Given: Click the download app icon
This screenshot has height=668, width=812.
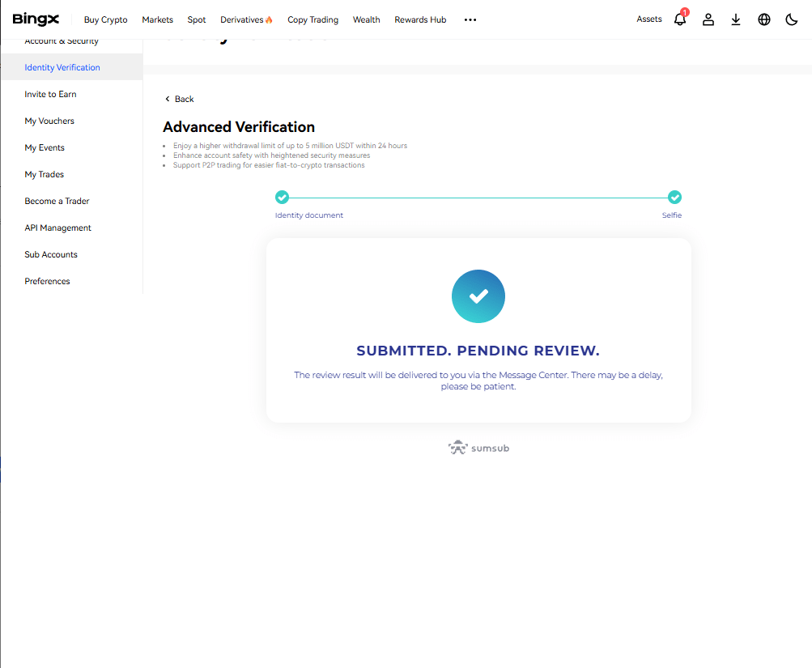Looking at the screenshot, I should click(x=736, y=19).
